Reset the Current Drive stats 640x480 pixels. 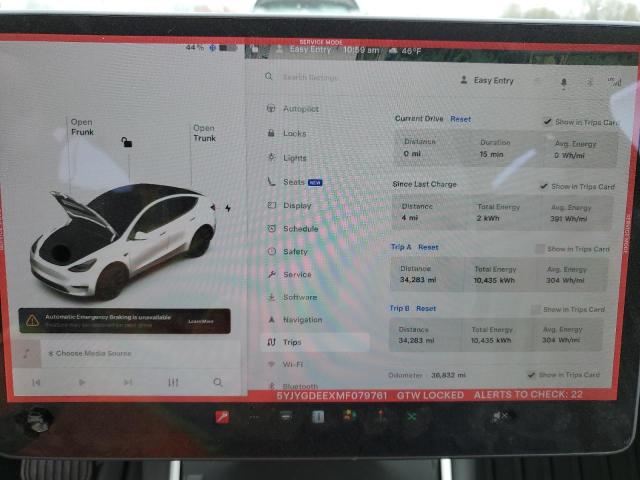[460, 119]
